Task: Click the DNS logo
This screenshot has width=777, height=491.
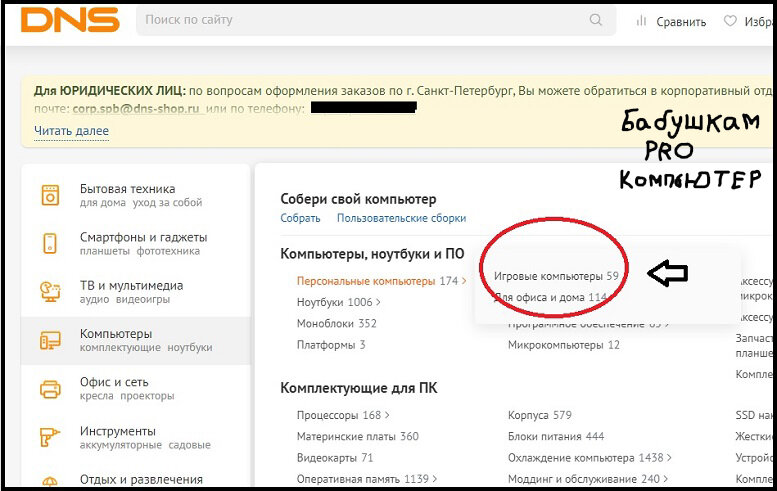Action: click(x=70, y=20)
